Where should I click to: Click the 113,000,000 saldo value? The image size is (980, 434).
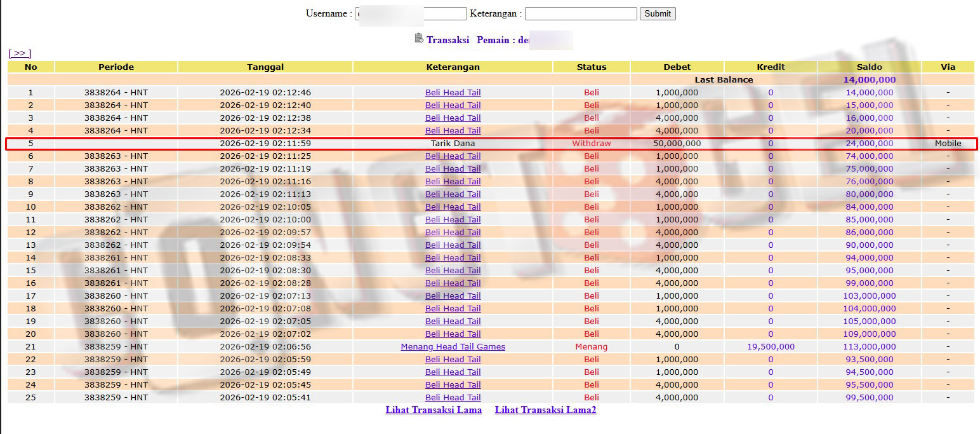tap(870, 346)
